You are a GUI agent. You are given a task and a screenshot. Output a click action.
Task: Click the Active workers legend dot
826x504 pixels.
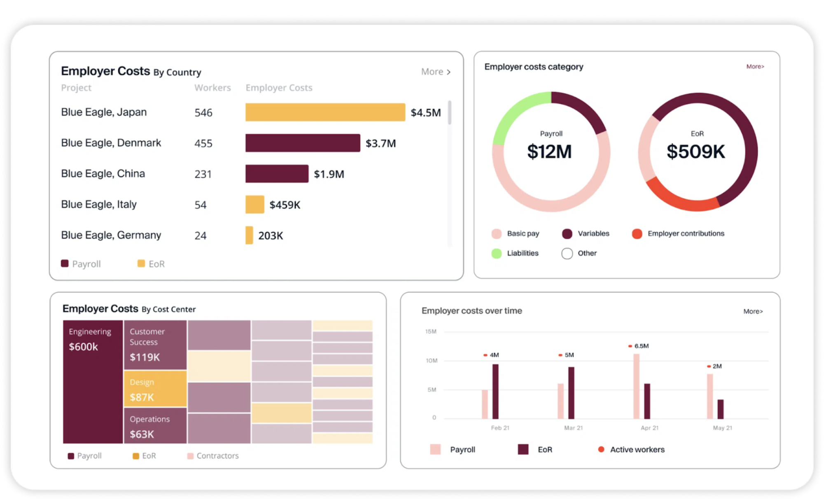[601, 450]
